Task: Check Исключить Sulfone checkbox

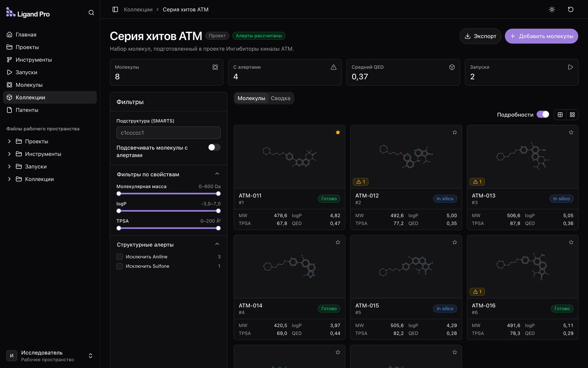Action: pos(119,266)
